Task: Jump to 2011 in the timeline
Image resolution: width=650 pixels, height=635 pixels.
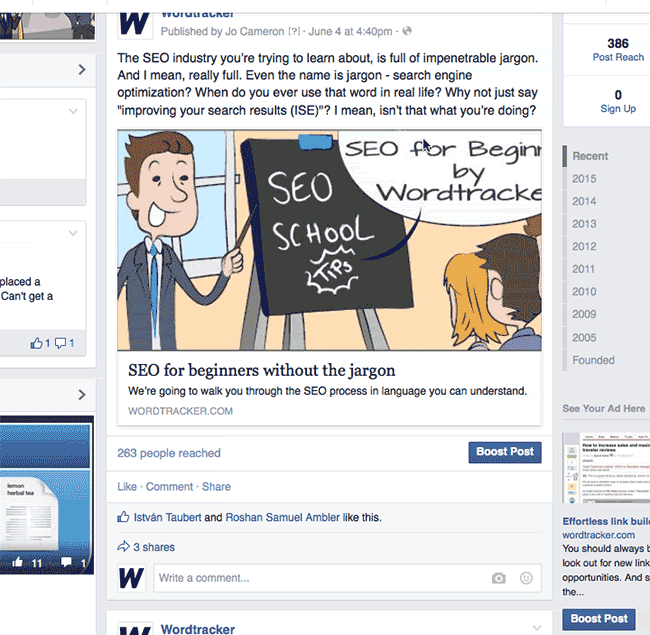Action: coord(583,269)
